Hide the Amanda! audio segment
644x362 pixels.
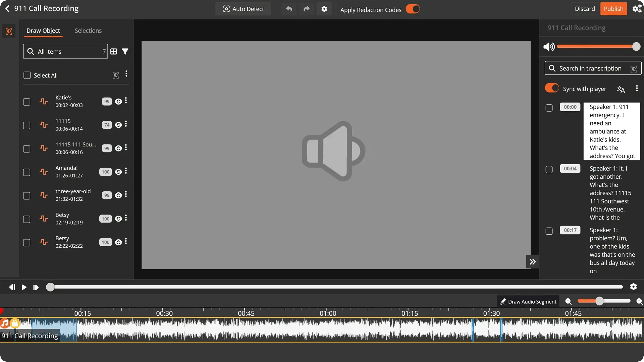[118, 172]
